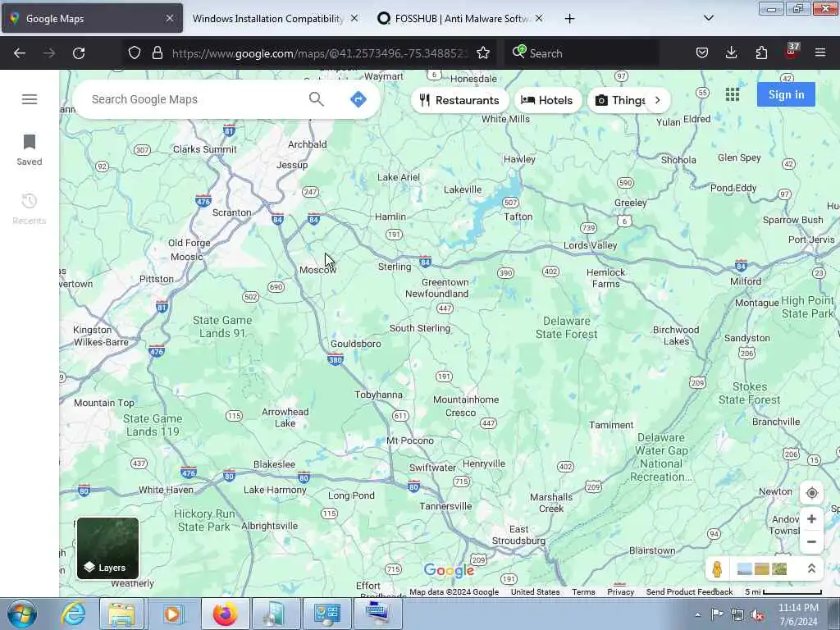The width and height of the screenshot is (840, 630).
Task: Close the Google Maps tab
Action: point(170,18)
